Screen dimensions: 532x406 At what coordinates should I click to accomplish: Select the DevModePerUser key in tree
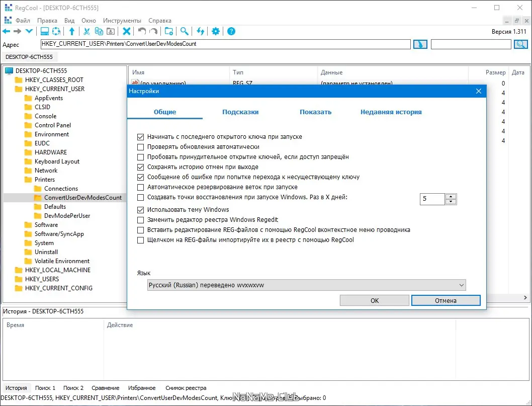(67, 216)
